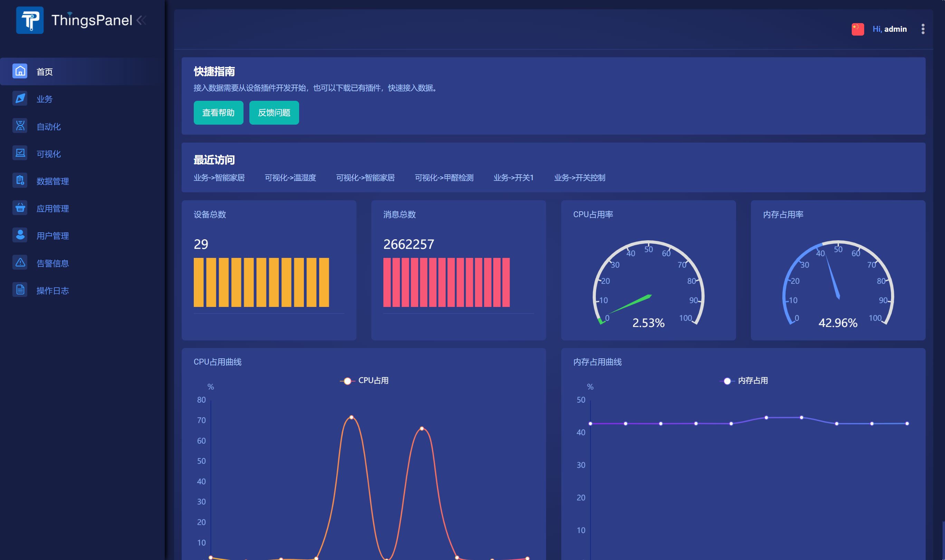Click the CPU占用曲线 chart title
The image size is (945, 560).
[x=218, y=362]
